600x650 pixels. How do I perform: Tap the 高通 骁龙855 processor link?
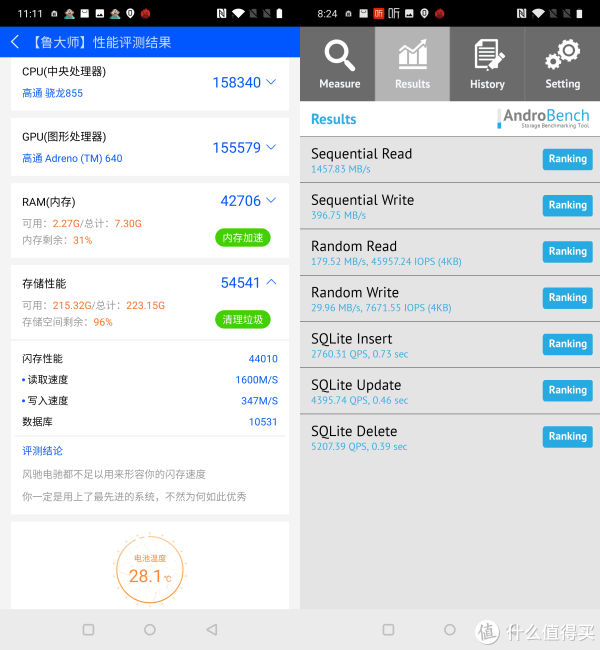(x=53, y=93)
